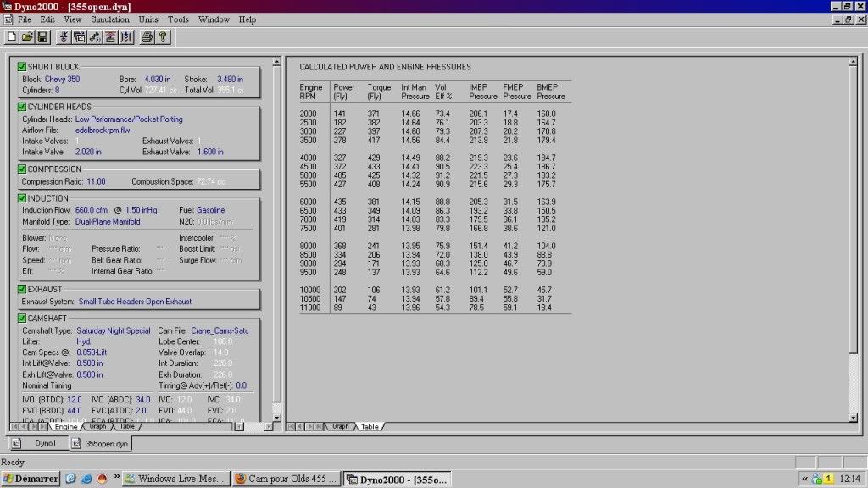Click the Démarrer start button
The height and width of the screenshot is (488, 868).
click(x=31, y=479)
